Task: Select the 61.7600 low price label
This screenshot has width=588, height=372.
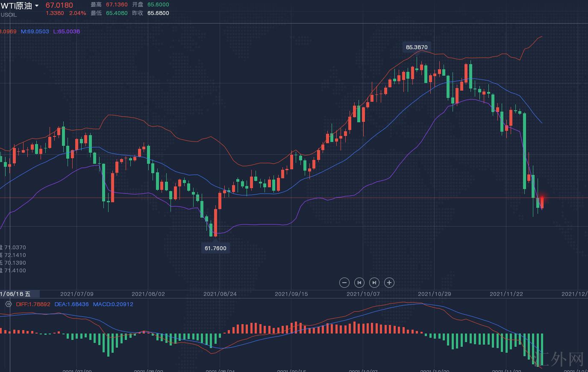Action: tap(215, 248)
